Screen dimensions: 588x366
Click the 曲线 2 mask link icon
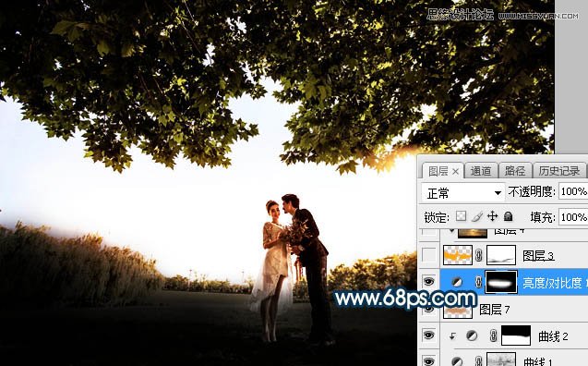[494, 335]
